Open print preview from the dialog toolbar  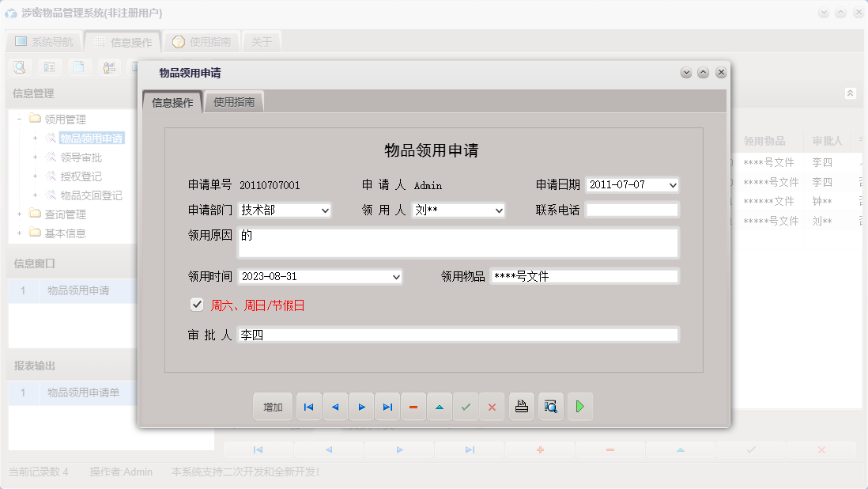point(550,406)
